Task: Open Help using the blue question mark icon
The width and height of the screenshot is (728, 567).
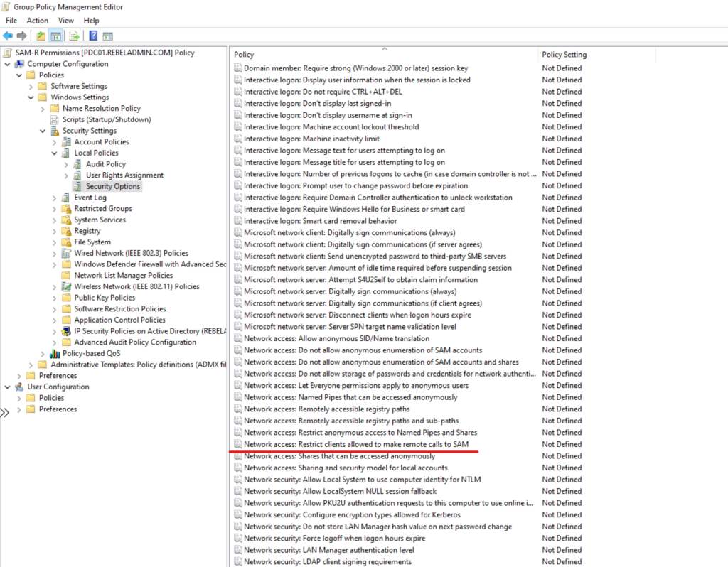Action: 92,35
